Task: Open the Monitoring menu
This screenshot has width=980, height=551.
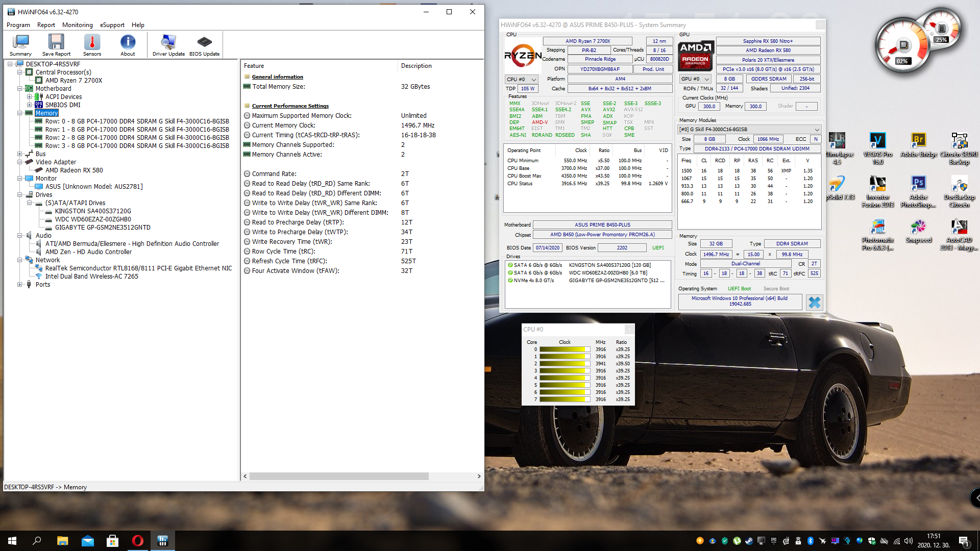Action: point(78,25)
